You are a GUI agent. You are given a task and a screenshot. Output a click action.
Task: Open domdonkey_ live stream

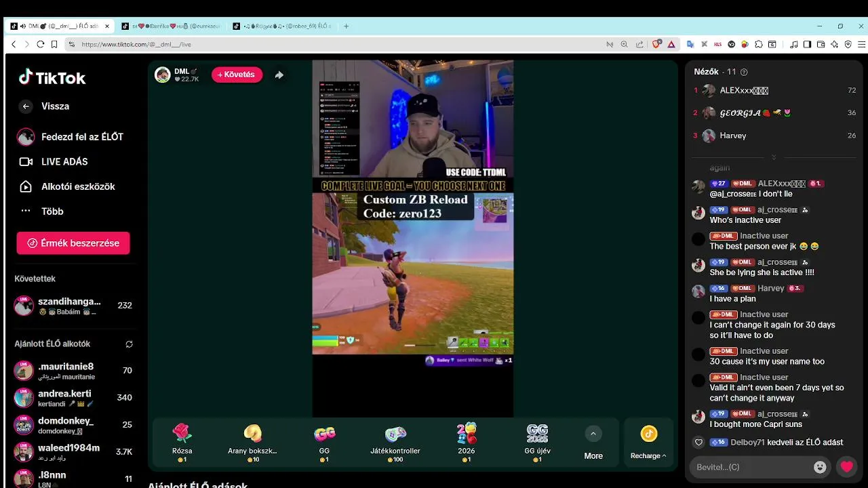tap(73, 425)
